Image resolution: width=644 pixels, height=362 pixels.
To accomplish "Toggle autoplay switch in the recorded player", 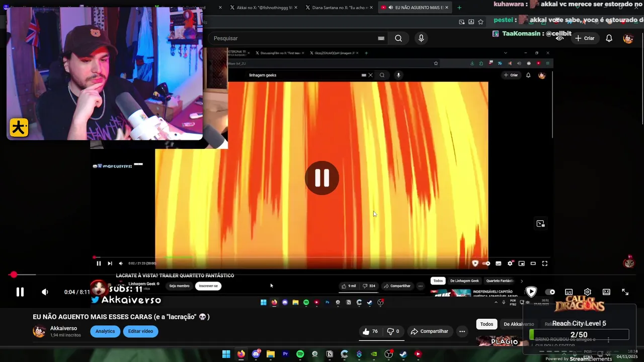I will [x=486, y=263].
